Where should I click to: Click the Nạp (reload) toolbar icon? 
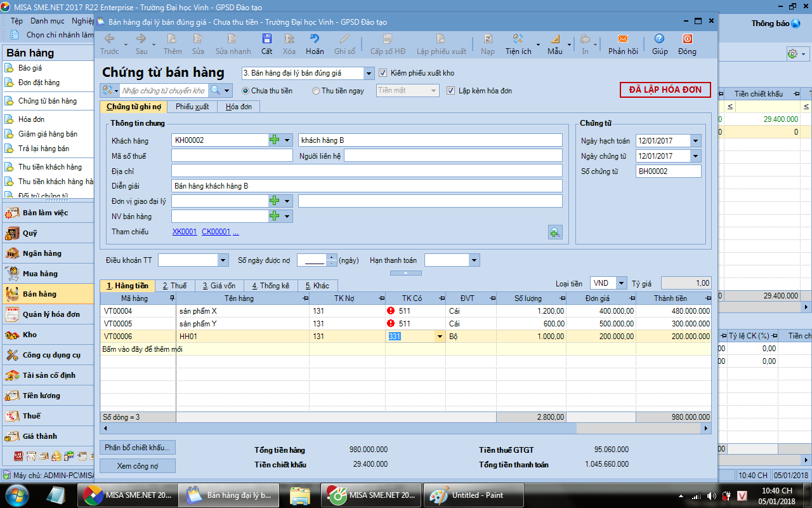[487, 39]
